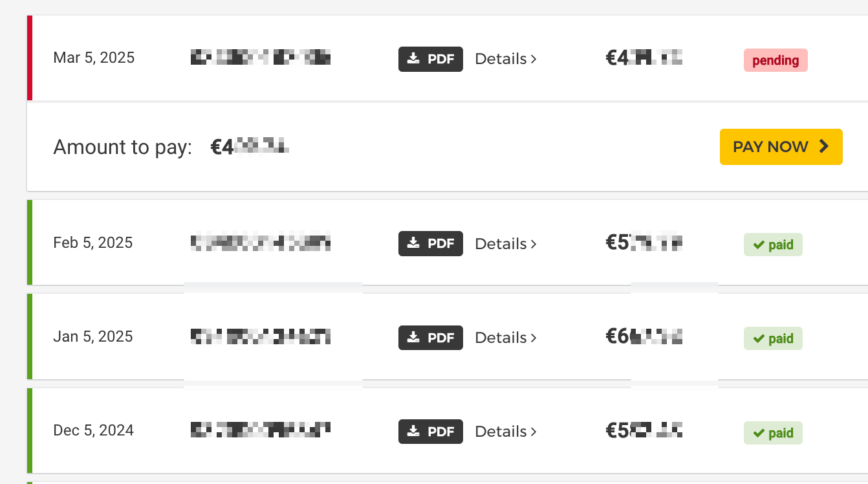Click the paid badge for Dec 5, 2024
This screenshot has width=868, height=484.
(773, 433)
